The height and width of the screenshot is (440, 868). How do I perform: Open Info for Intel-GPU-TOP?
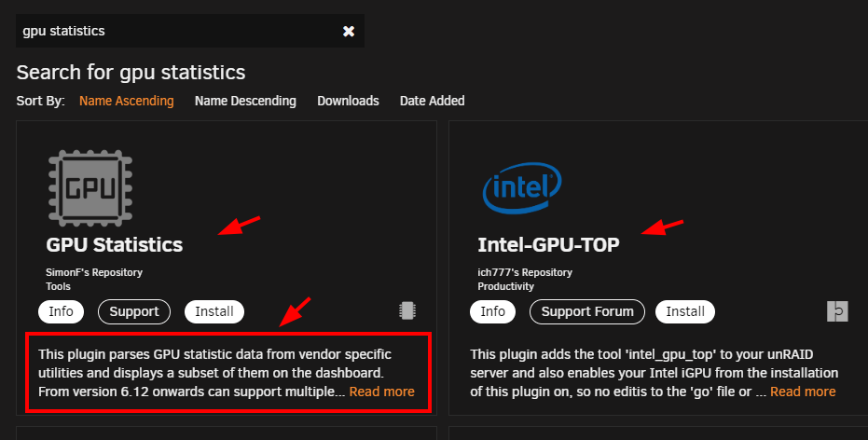492,311
